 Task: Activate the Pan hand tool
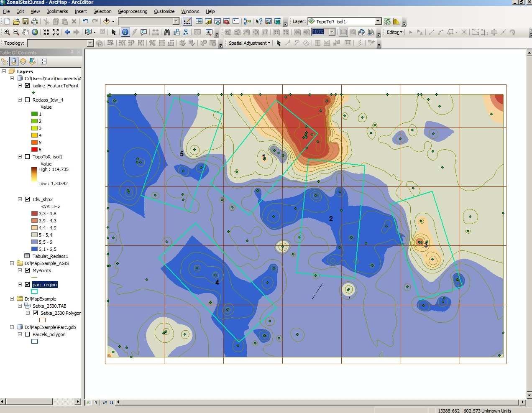point(26,32)
